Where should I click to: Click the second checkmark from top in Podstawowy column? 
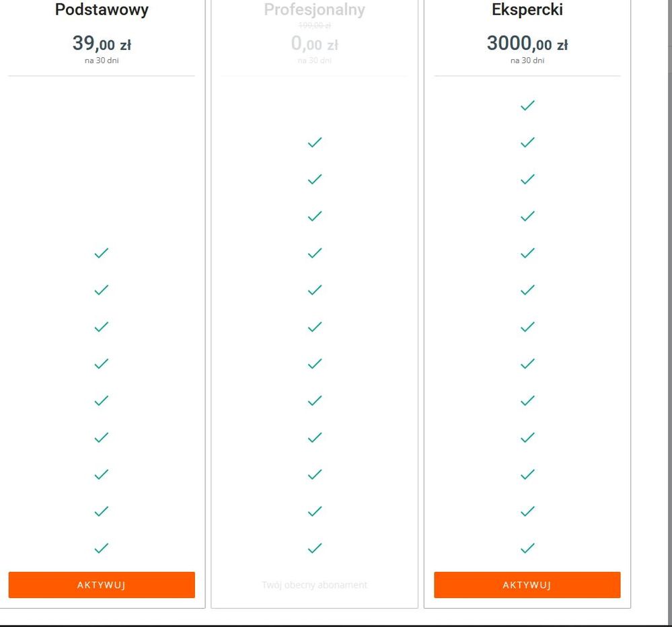coord(102,290)
